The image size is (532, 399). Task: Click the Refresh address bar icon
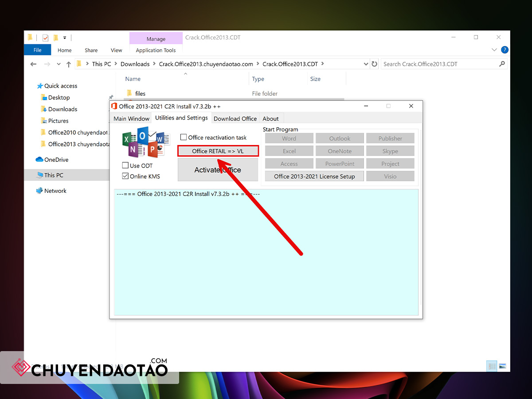click(375, 64)
